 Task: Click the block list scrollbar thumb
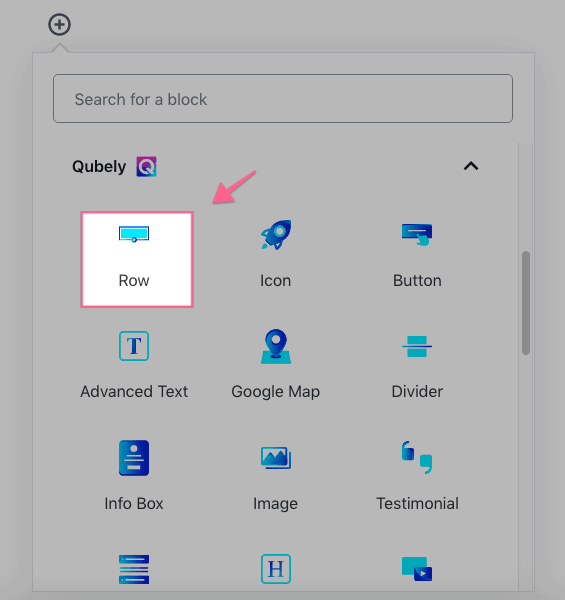tap(526, 303)
